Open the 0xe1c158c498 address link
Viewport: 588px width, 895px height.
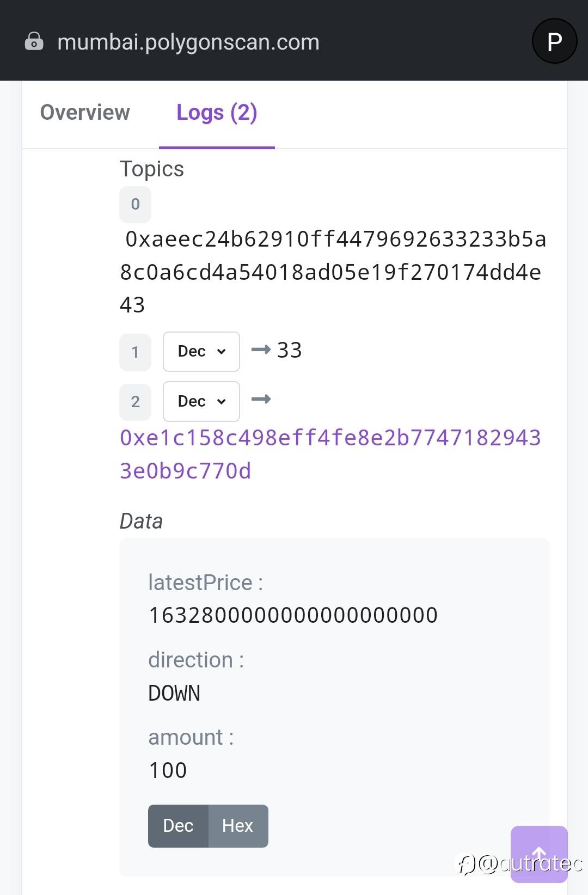pos(330,455)
